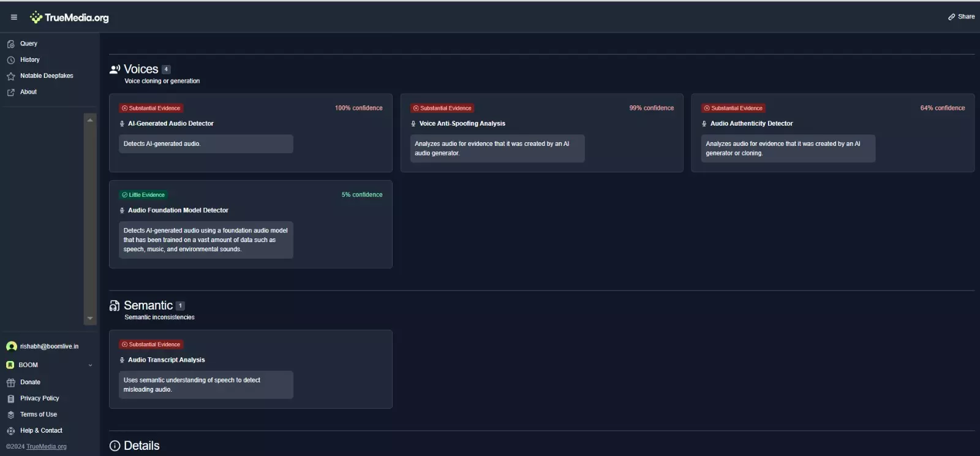Click the Audio Transcript Analysis card
The width and height of the screenshot is (980, 456).
click(251, 369)
